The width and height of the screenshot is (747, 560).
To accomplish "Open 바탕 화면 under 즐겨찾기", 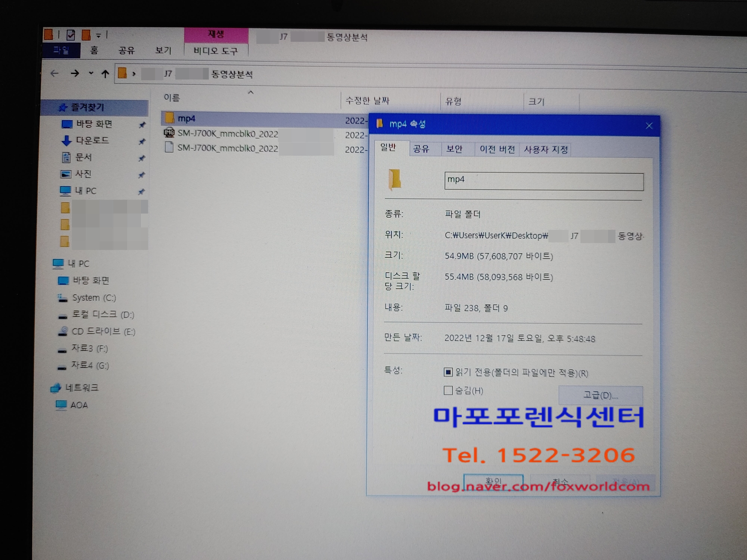I will 94,124.
